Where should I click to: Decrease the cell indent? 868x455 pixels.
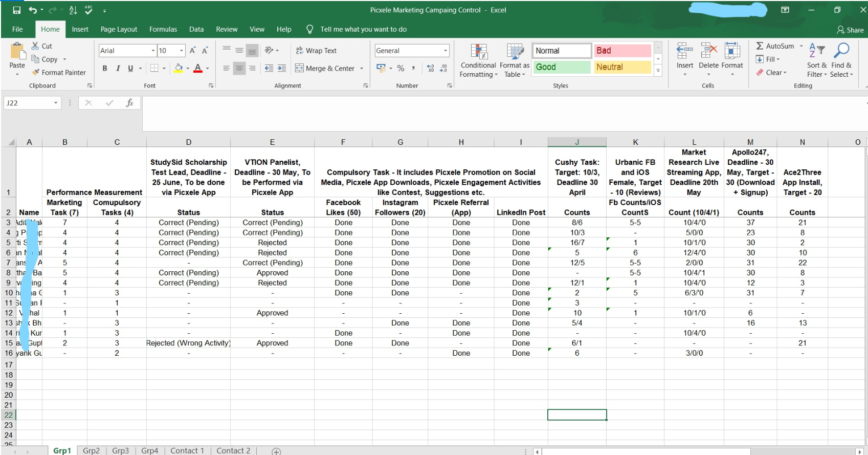pyautogui.click(x=269, y=68)
